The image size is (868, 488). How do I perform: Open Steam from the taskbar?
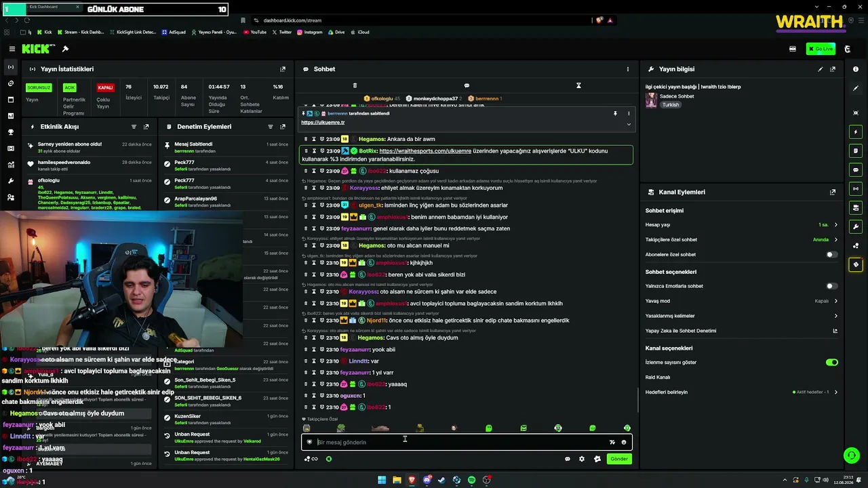click(x=442, y=481)
